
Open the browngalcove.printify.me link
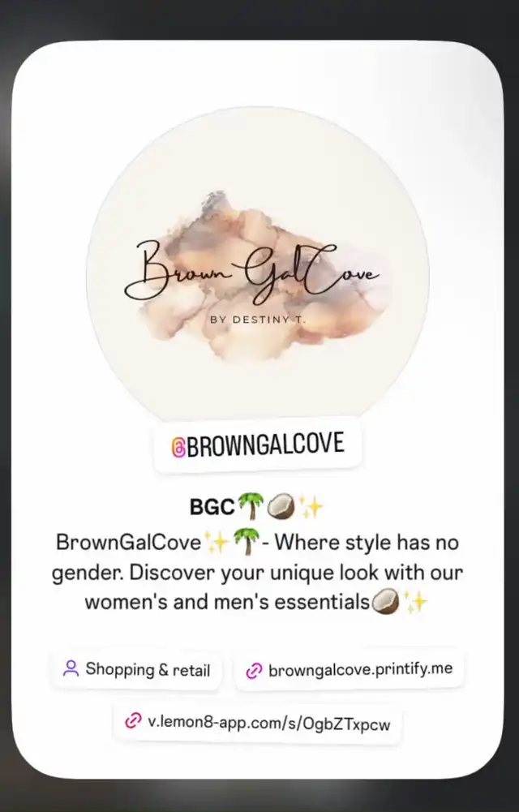coord(350,669)
